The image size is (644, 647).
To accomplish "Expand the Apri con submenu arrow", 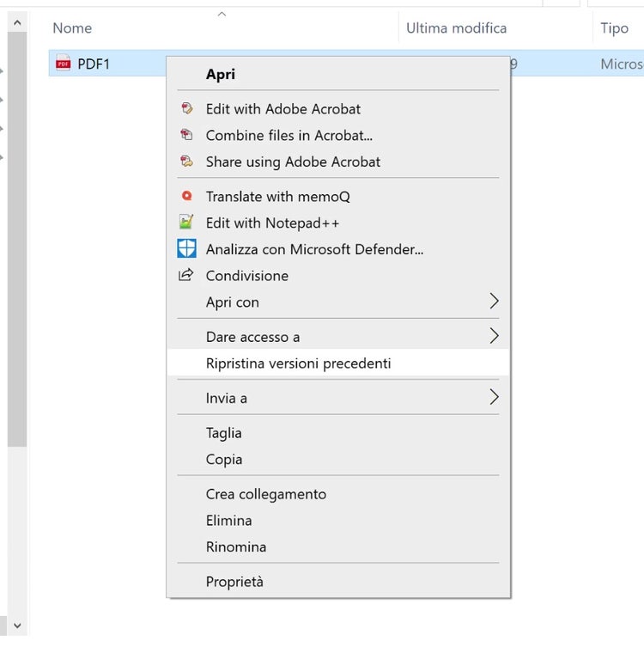I will click(x=494, y=302).
